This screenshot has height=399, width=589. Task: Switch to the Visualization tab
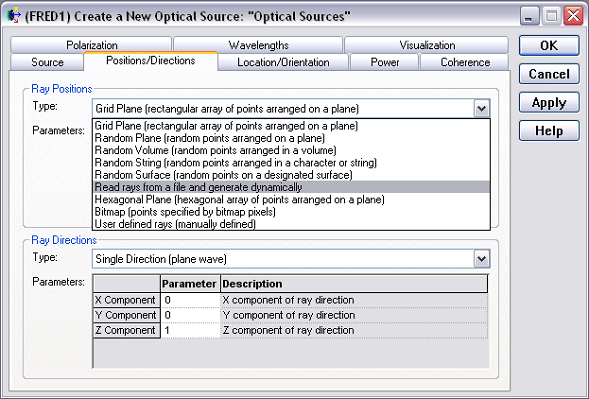click(x=427, y=45)
